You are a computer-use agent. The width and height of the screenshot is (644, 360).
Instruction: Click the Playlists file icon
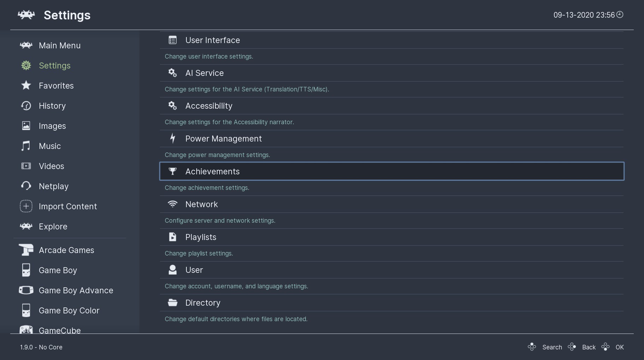(172, 237)
